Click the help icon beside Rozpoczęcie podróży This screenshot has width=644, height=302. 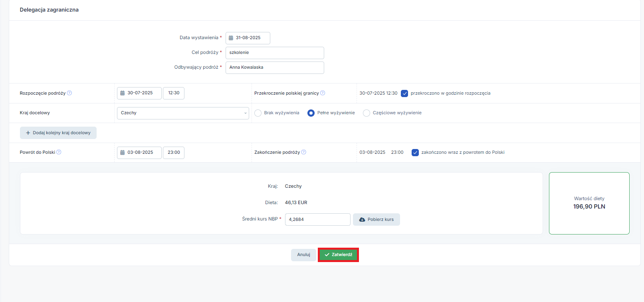pos(69,93)
